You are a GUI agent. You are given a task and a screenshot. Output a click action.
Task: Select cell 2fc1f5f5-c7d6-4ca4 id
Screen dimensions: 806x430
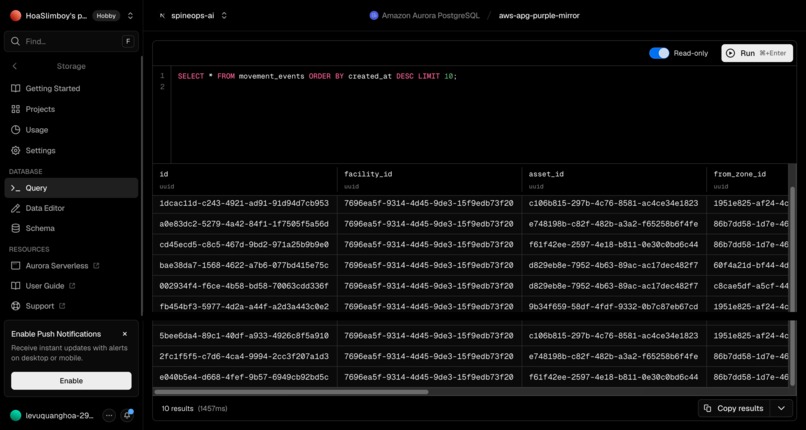[244, 357]
